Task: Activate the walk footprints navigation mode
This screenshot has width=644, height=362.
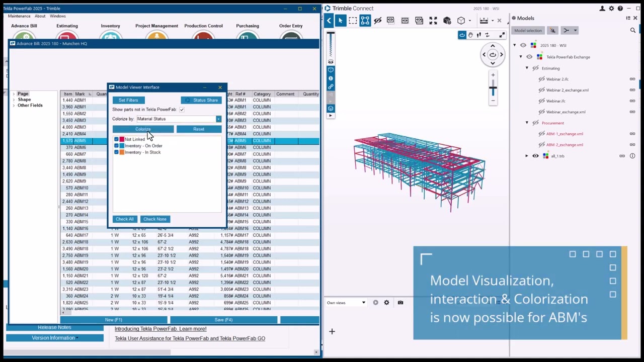Action: [478, 35]
